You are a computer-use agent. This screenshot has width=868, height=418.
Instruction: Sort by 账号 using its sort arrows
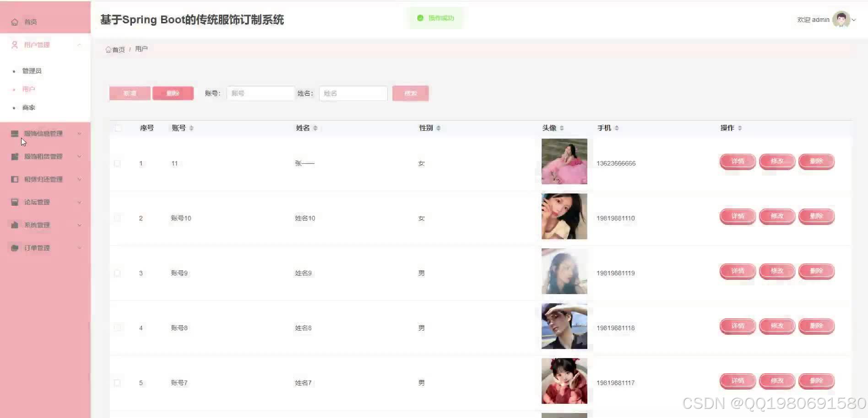coord(191,128)
